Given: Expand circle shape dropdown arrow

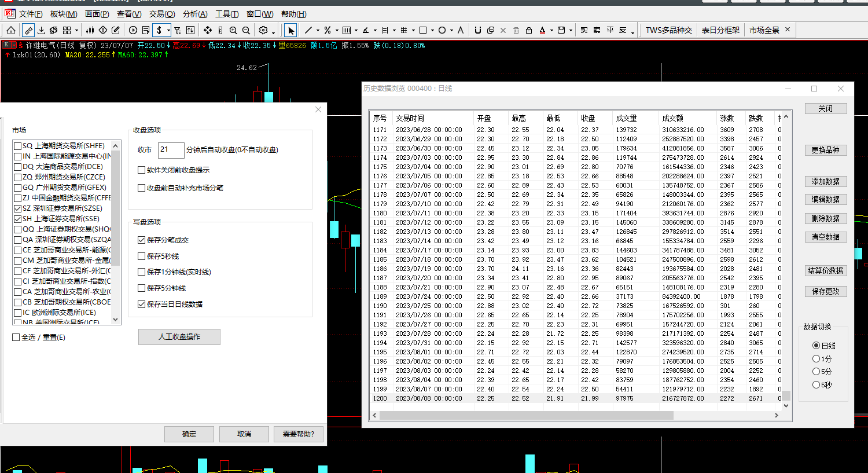Looking at the screenshot, I should [451, 30].
